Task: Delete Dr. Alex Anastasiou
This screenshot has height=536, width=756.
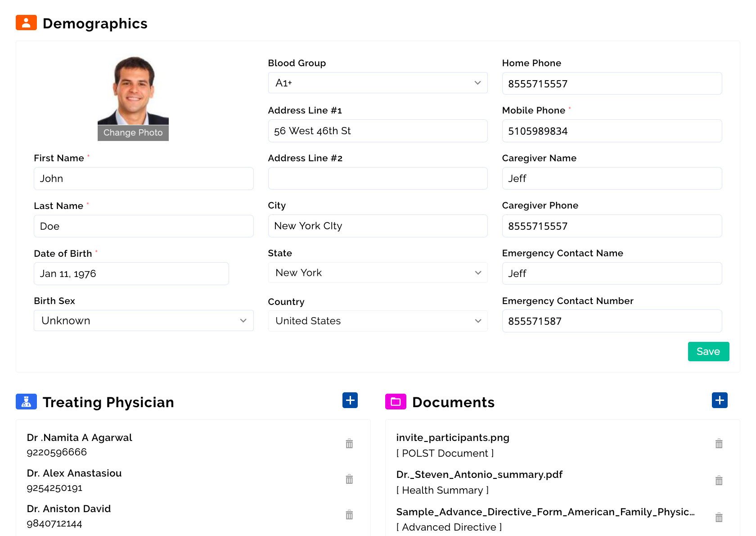Action: point(350,479)
